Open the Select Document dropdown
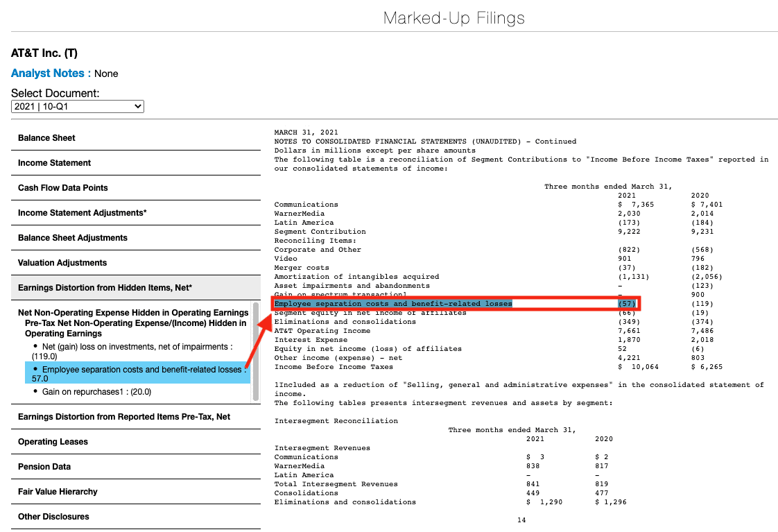 click(78, 106)
